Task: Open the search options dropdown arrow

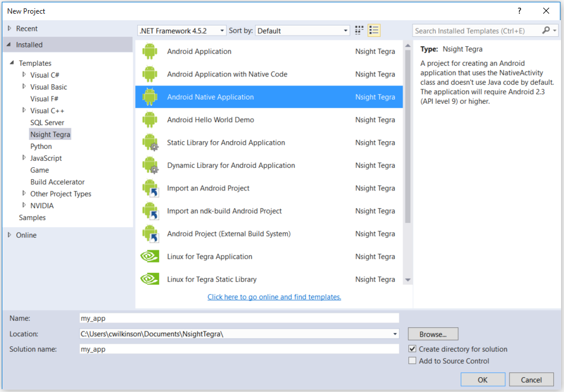Action: click(x=555, y=31)
